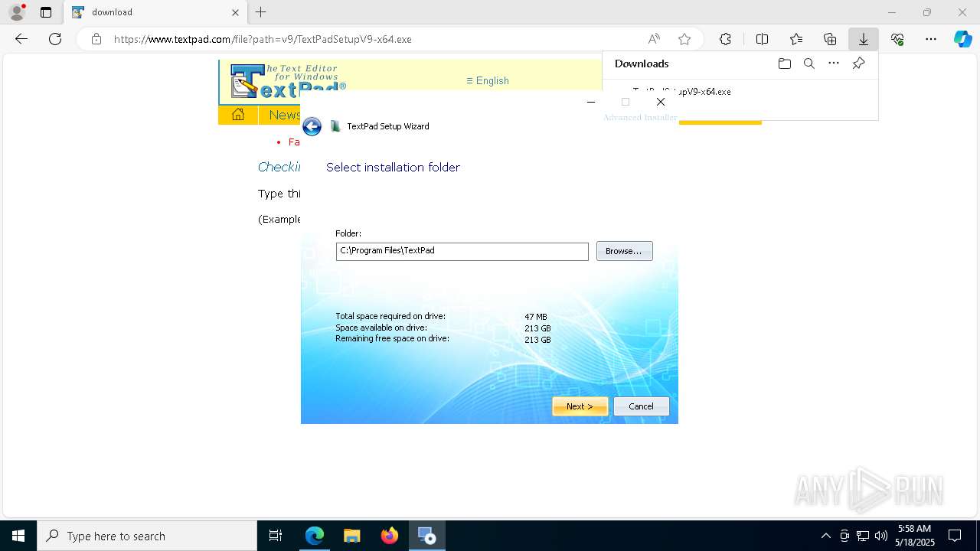Image resolution: width=980 pixels, height=551 pixels.
Task: Open File Explorer from taskbar
Action: 352,536
